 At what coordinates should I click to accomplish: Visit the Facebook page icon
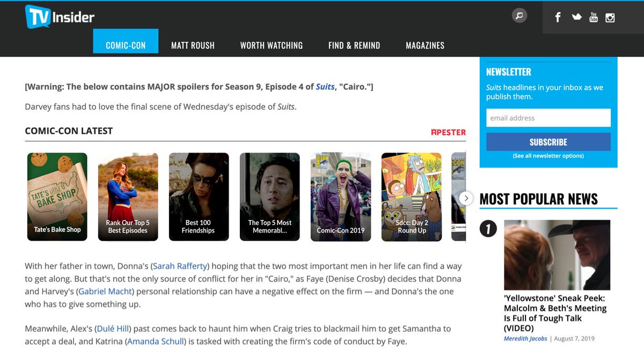[558, 17]
